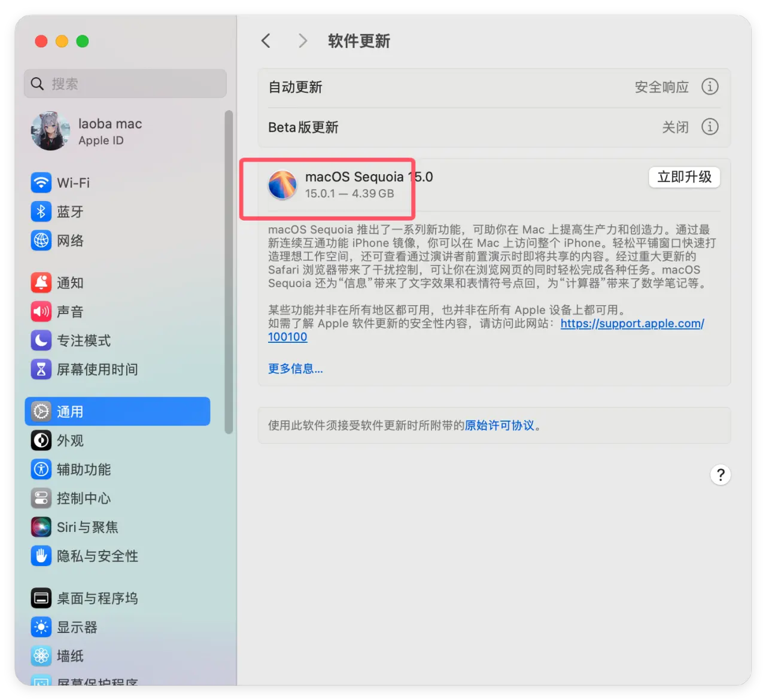
Task: Click the green zoom window button
Action: click(x=83, y=41)
